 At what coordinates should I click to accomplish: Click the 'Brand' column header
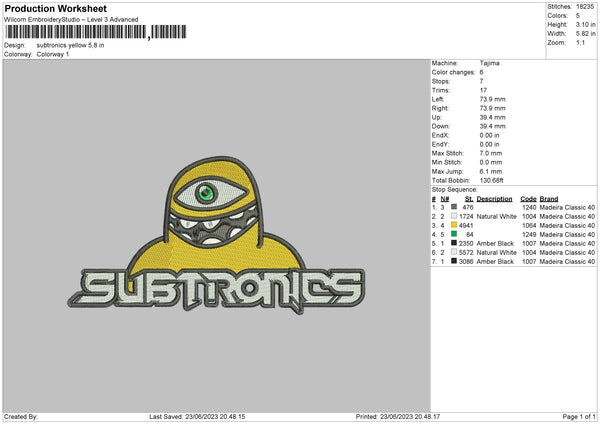tap(549, 199)
